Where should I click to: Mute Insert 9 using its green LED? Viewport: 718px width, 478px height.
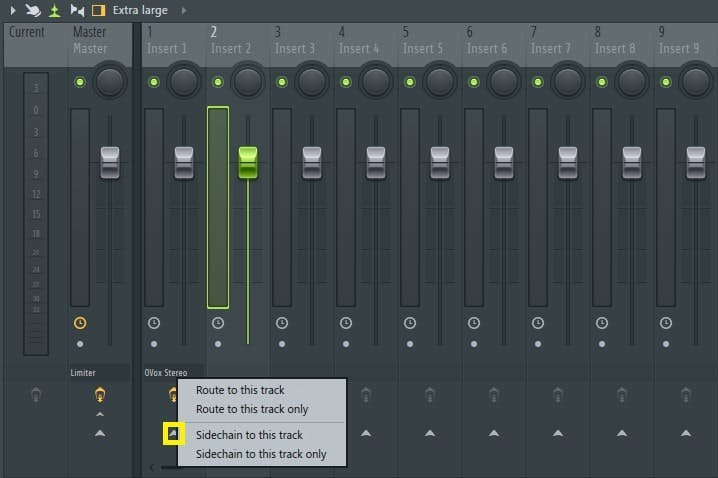point(666,82)
